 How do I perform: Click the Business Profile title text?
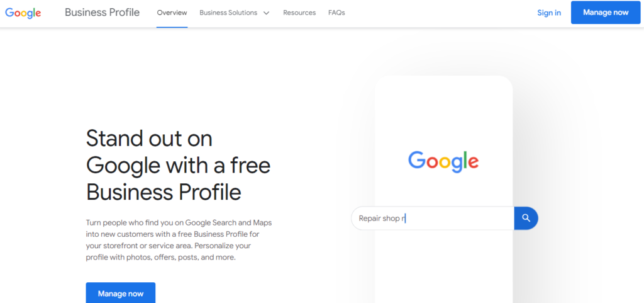tap(103, 13)
